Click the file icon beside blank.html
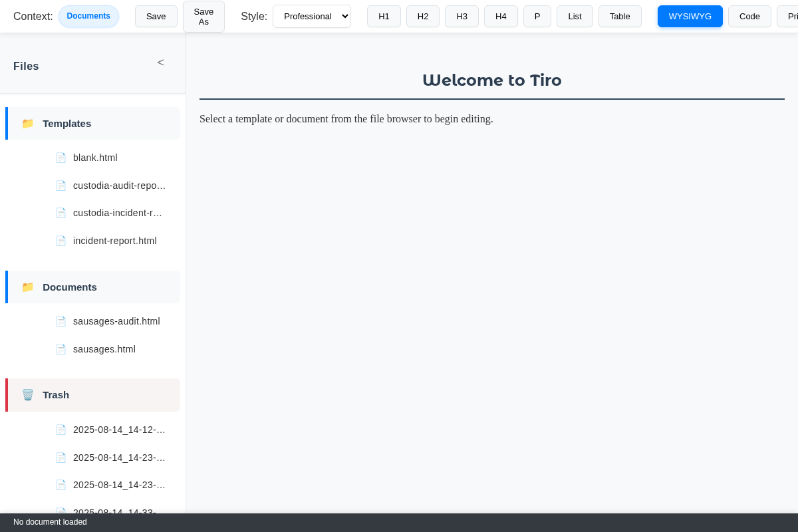 [61, 158]
